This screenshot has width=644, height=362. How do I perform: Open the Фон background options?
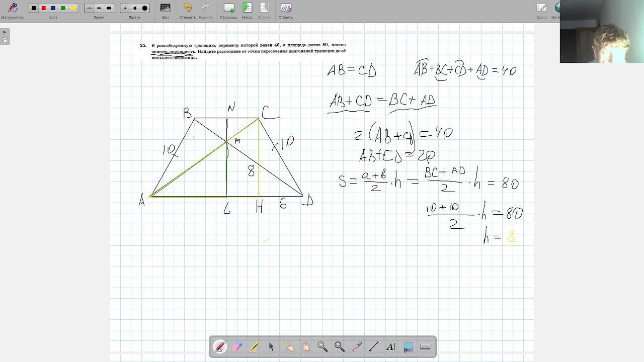click(165, 10)
